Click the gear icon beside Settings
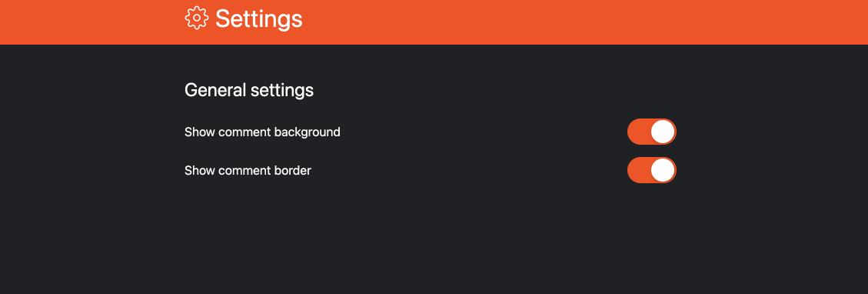This screenshot has height=294, width=868. click(197, 18)
